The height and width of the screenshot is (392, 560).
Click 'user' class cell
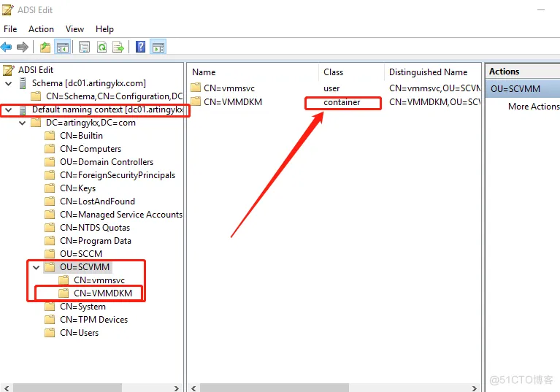pos(331,88)
